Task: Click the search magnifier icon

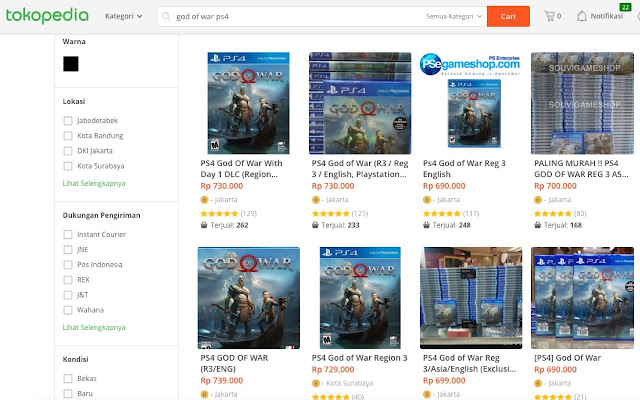Action: [x=166, y=16]
